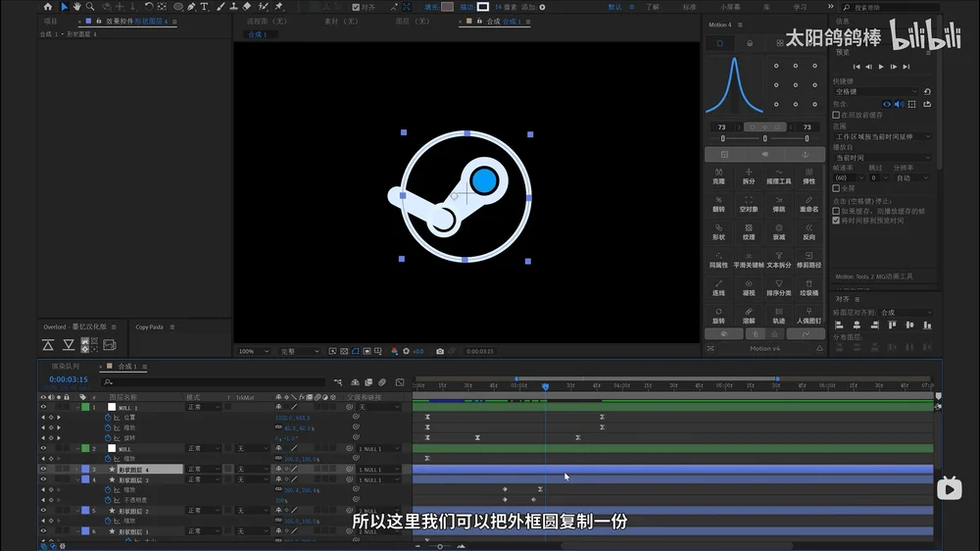The width and height of the screenshot is (980, 551).
Task: Click the 纹理 texture tool in Motion 4
Action: (x=749, y=232)
